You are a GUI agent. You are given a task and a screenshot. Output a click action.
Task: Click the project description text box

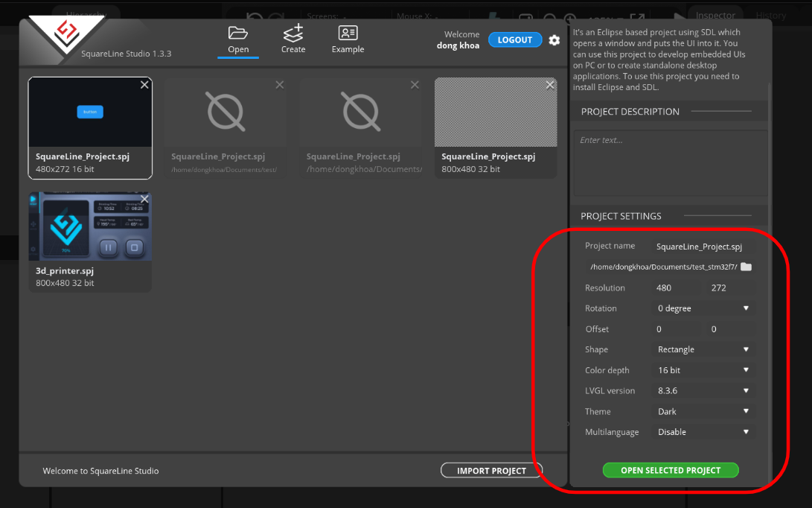[671, 163]
